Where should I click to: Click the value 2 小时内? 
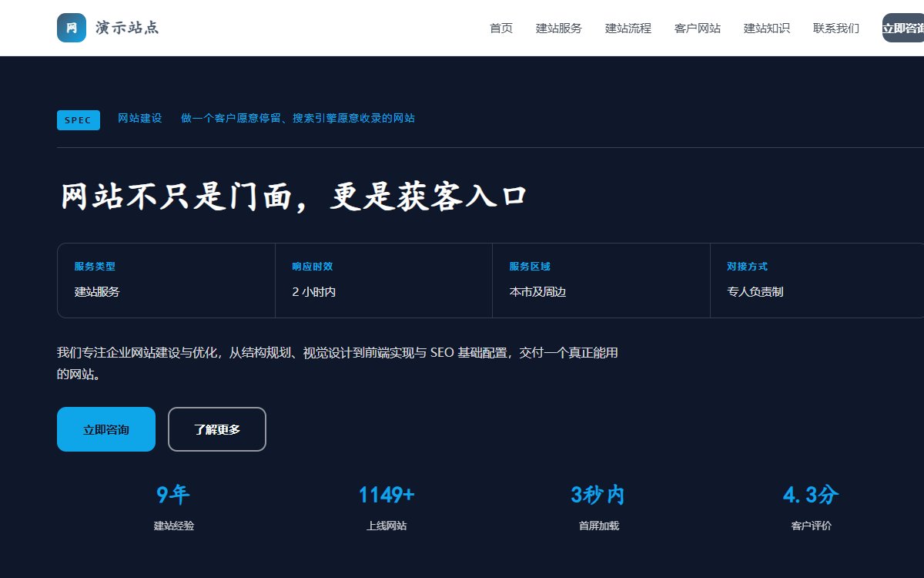(314, 292)
